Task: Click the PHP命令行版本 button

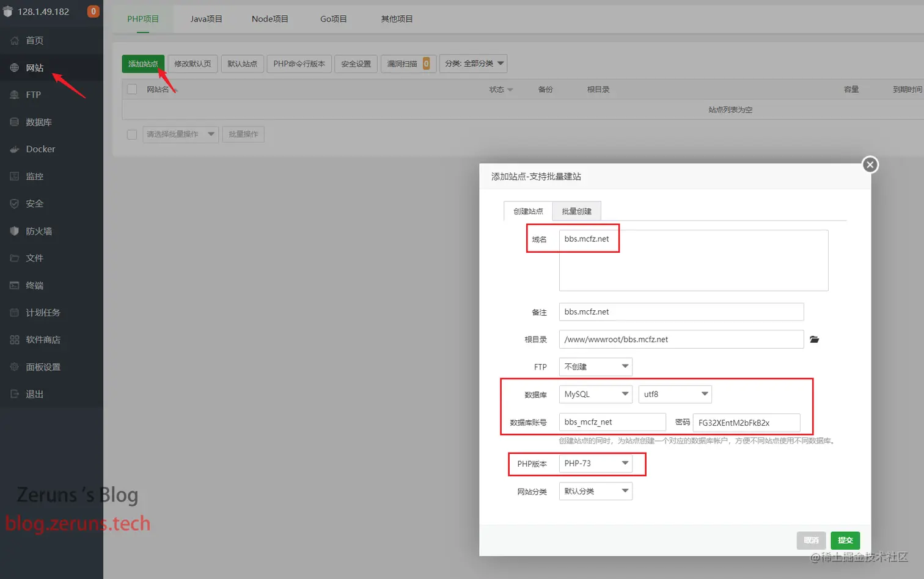Action: (299, 64)
